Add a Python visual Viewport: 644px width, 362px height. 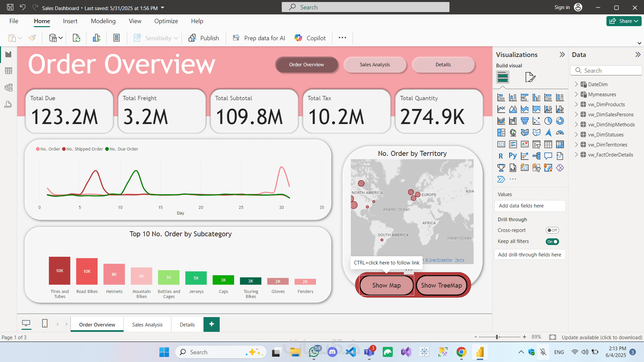click(513, 156)
